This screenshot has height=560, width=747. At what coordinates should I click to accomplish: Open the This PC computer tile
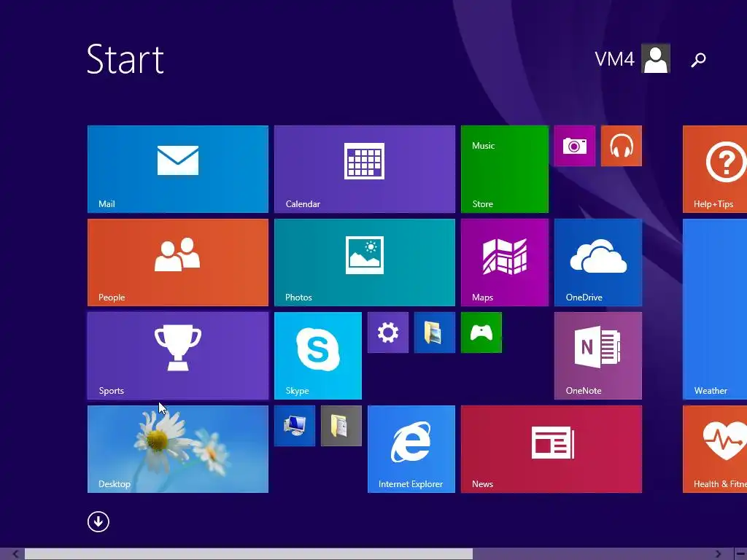(295, 426)
